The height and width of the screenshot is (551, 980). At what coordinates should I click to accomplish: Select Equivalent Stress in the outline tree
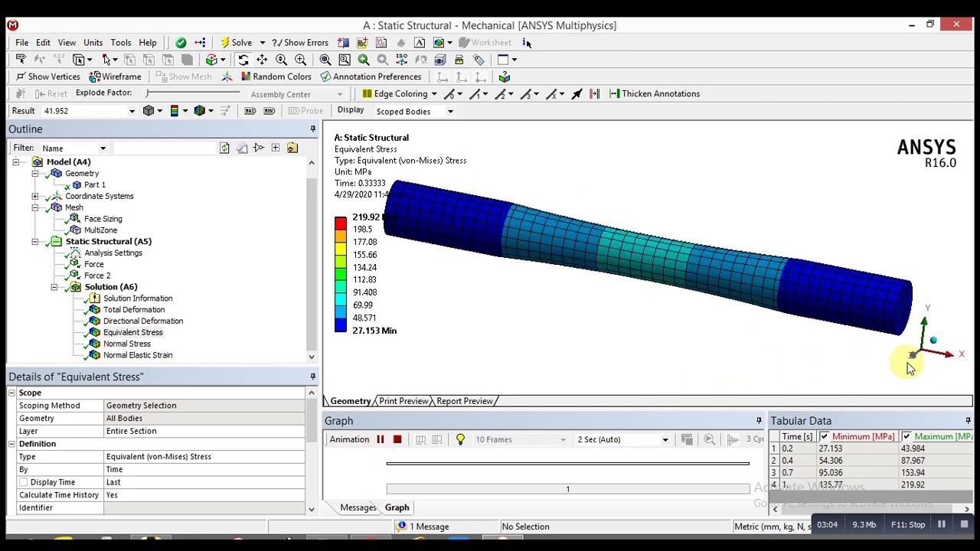click(x=132, y=332)
